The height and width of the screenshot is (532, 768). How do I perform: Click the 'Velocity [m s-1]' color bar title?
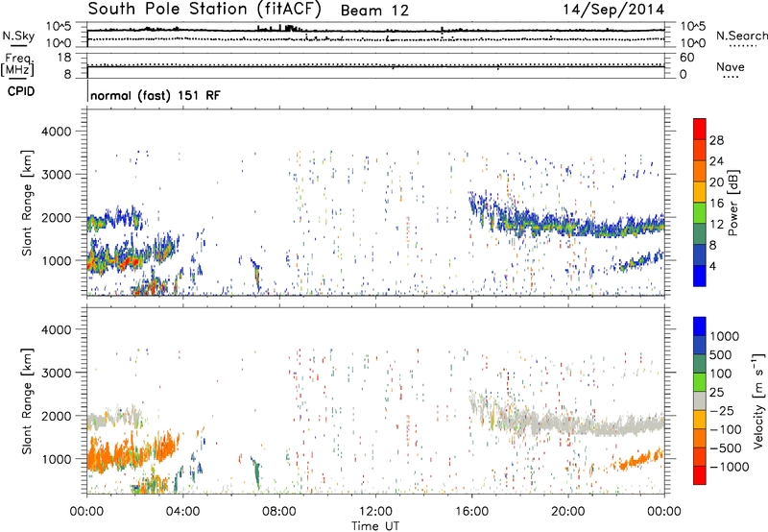758,399
